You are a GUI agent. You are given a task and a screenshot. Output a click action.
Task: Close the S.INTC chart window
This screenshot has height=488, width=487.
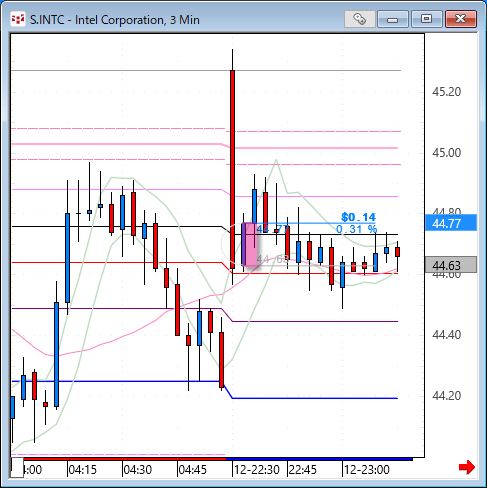click(461, 19)
